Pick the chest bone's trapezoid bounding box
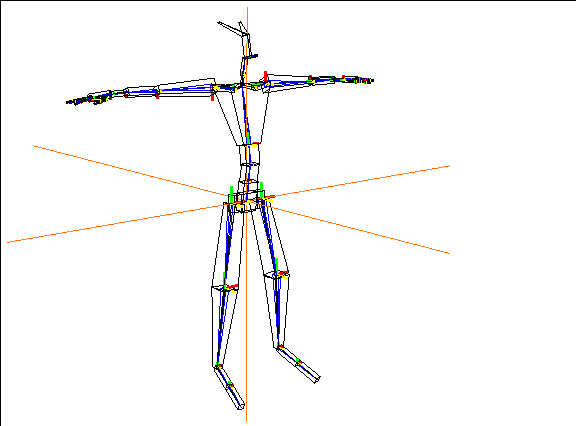 coord(241,115)
